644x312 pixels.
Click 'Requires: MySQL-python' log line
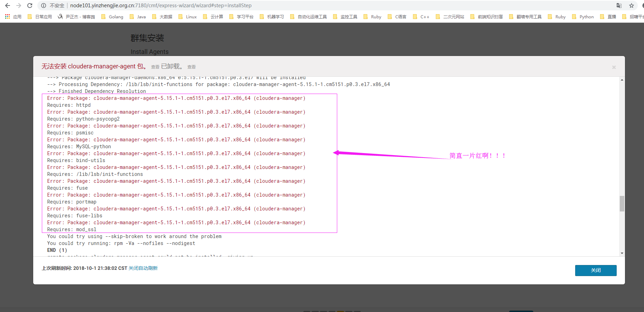pyautogui.click(x=79, y=146)
